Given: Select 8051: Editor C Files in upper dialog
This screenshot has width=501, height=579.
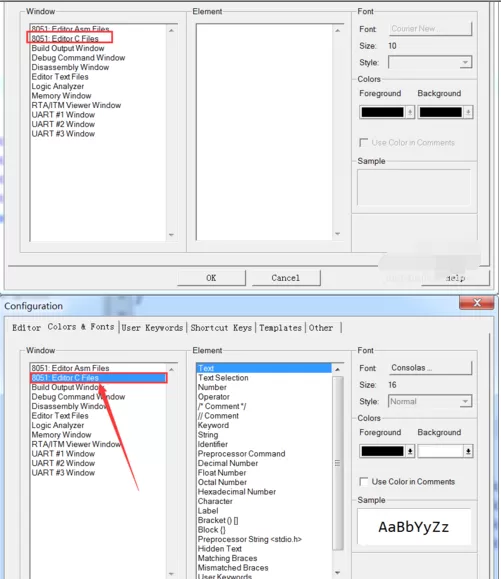Looking at the screenshot, I should (x=65, y=39).
